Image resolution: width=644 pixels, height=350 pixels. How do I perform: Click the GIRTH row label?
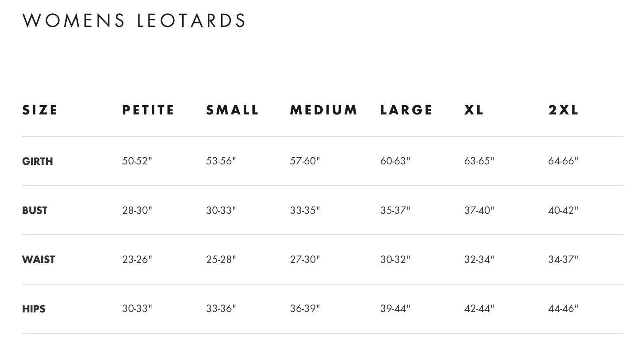pos(37,161)
